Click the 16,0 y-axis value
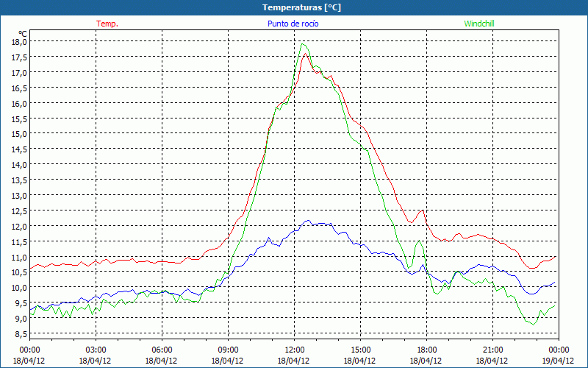 pos(21,103)
